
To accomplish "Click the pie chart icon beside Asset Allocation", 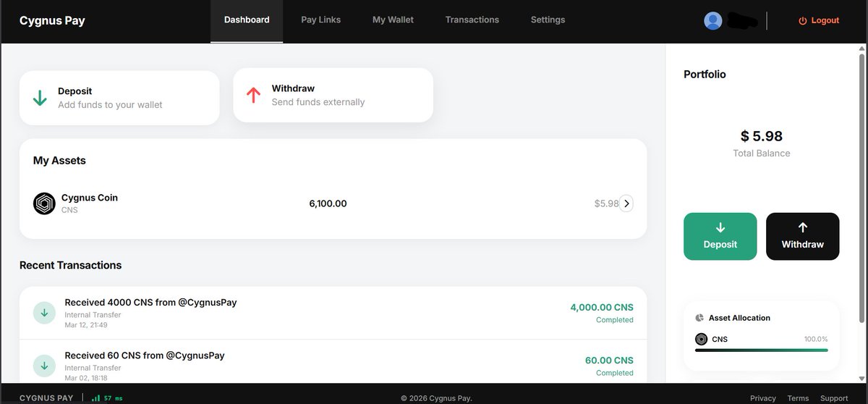I will tap(699, 318).
